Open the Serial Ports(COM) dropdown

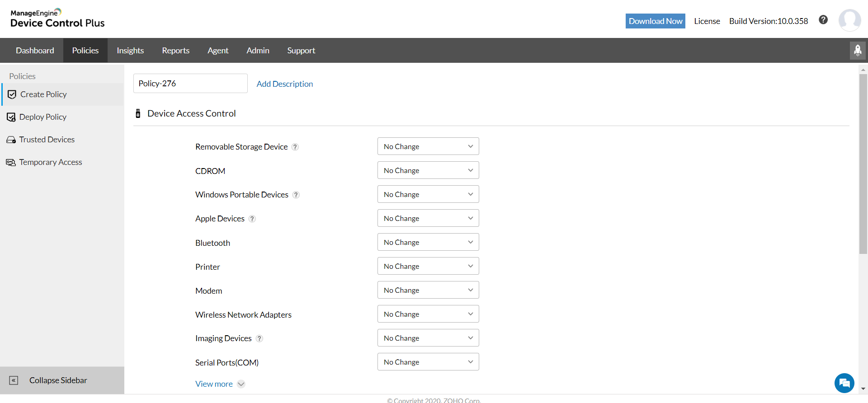pyautogui.click(x=428, y=362)
